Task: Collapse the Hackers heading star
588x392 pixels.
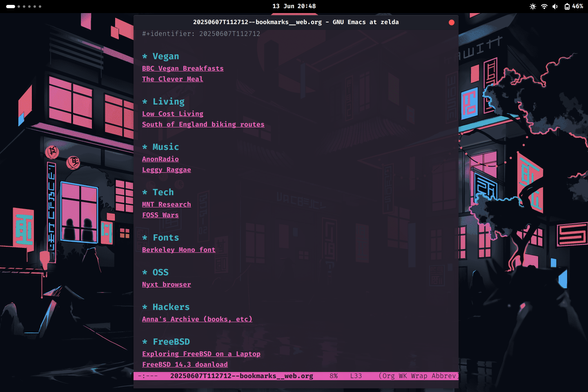Action: pyautogui.click(x=145, y=307)
